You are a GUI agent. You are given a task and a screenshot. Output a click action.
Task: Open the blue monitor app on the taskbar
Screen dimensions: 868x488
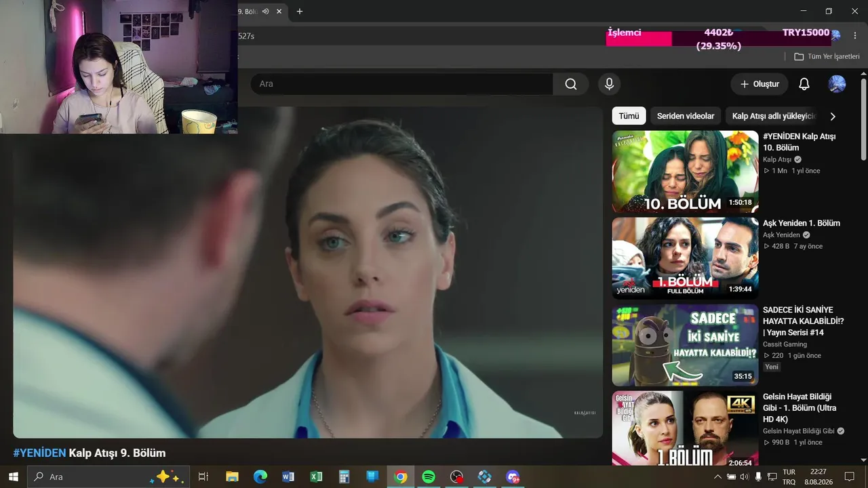pos(372,476)
